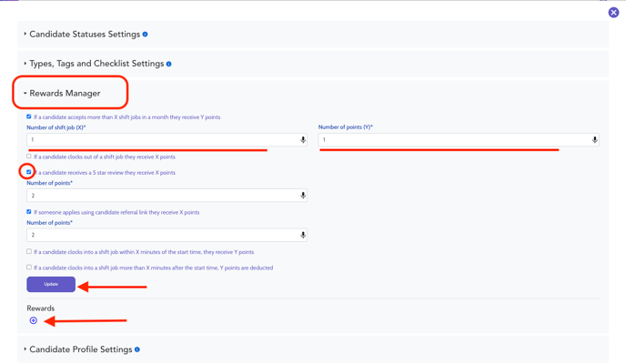The height and width of the screenshot is (364, 626).
Task: Uncheck the 5 star review points checkbox
Action: click(x=29, y=172)
